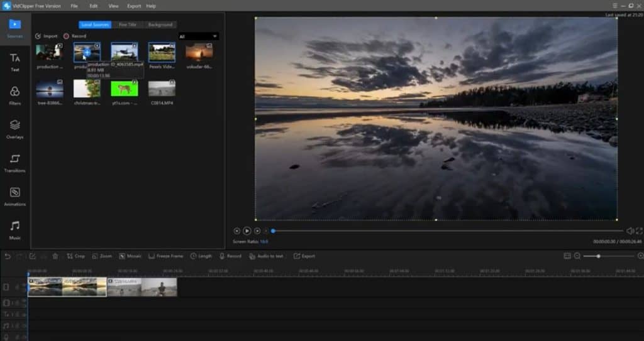
Task: Open the Overlays panel
Action: click(14, 129)
